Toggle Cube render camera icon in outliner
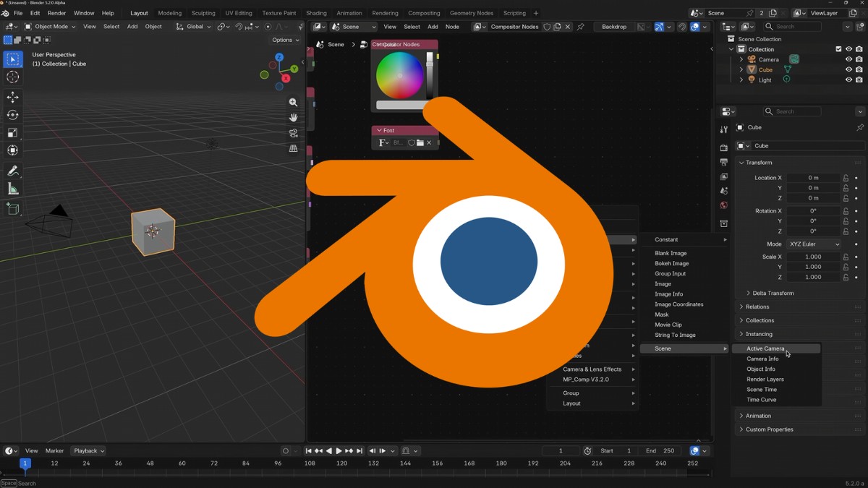The image size is (868, 488). click(x=859, y=69)
